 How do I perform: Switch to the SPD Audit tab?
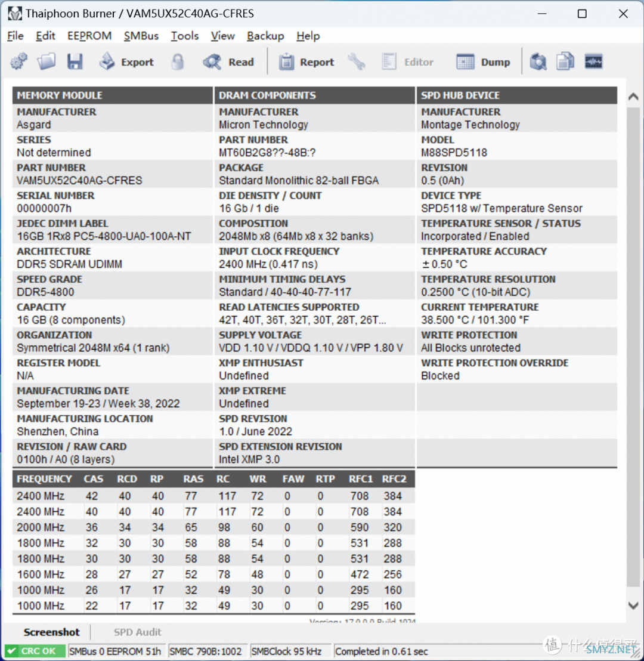tap(137, 632)
